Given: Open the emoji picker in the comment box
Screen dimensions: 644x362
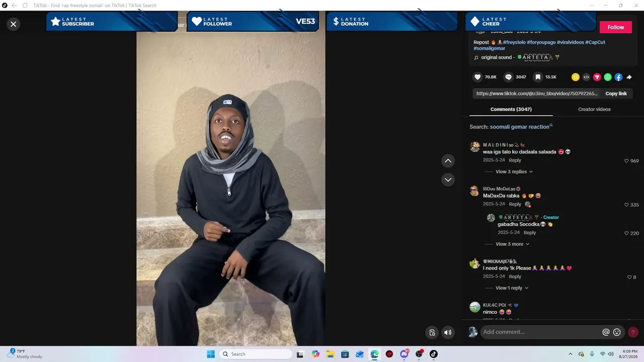Looking at the screenshot, I should (x=617, y=332).
